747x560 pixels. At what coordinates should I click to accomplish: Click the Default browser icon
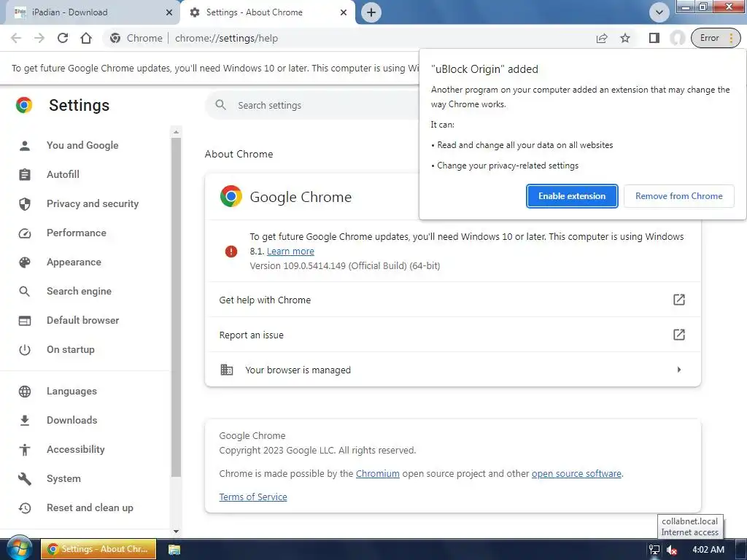(x=24, y=321)
